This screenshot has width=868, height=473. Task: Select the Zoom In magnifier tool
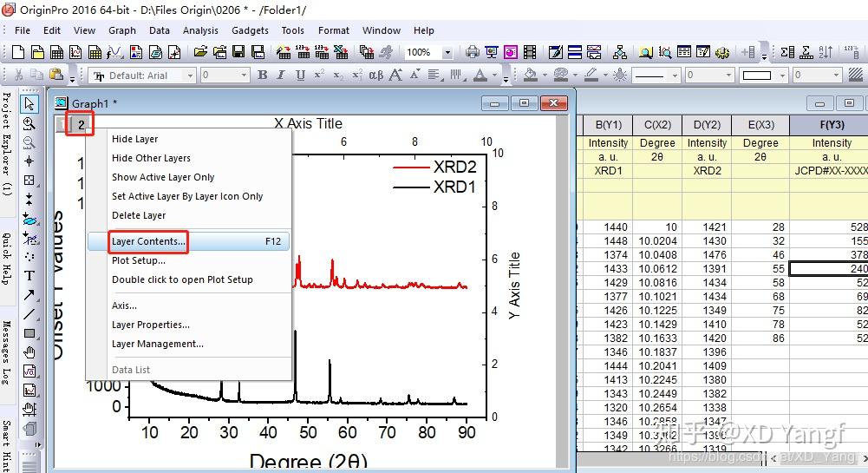click(29, 123)
